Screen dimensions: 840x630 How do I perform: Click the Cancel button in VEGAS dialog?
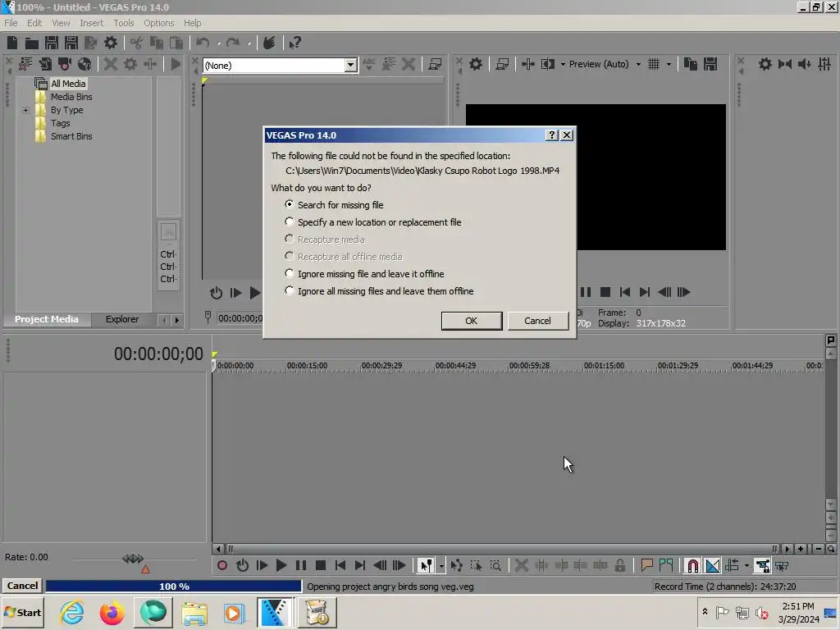tap(537, 321)
